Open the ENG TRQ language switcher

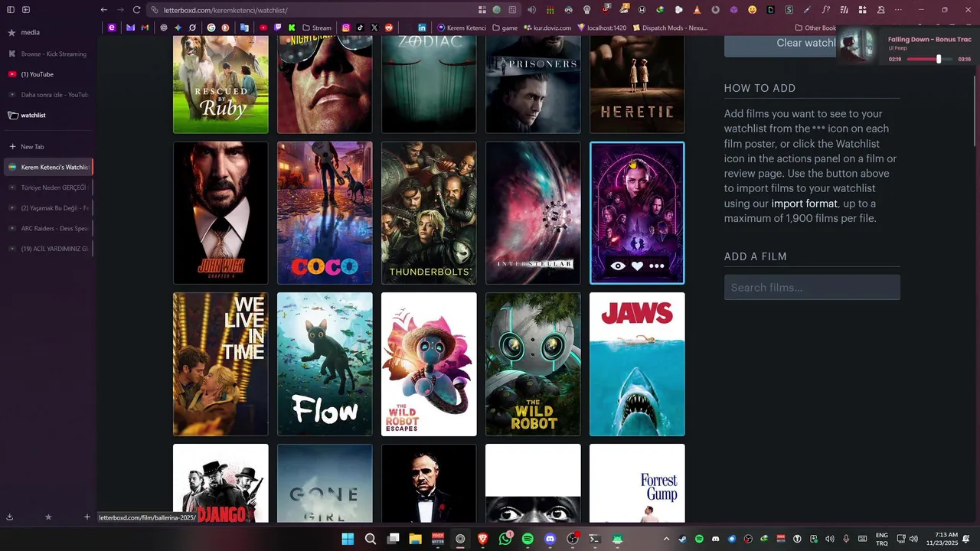pyautogui.click(x=882, y=539)
